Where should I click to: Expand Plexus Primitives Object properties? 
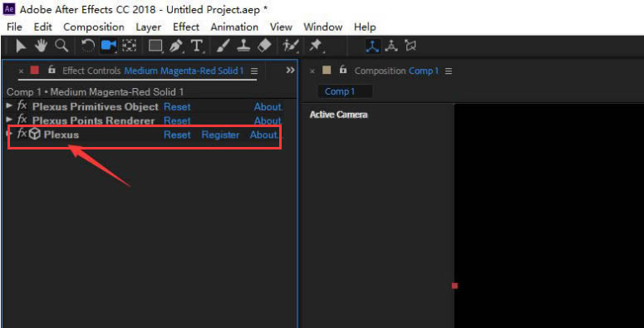click(9, 106)
